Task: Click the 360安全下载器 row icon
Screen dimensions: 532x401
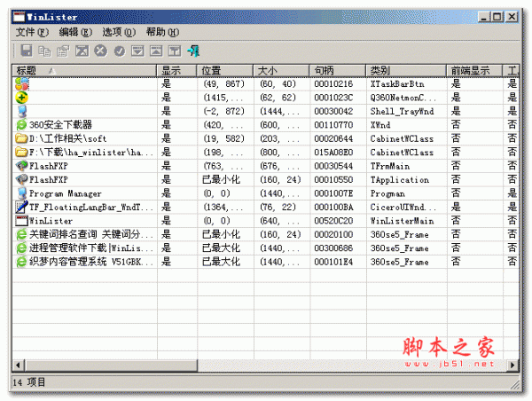Action: pos(21,125)
